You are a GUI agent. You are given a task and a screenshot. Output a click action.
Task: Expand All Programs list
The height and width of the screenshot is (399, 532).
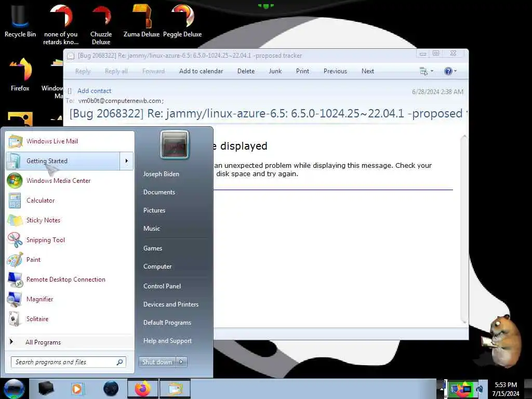click(70, 342)
